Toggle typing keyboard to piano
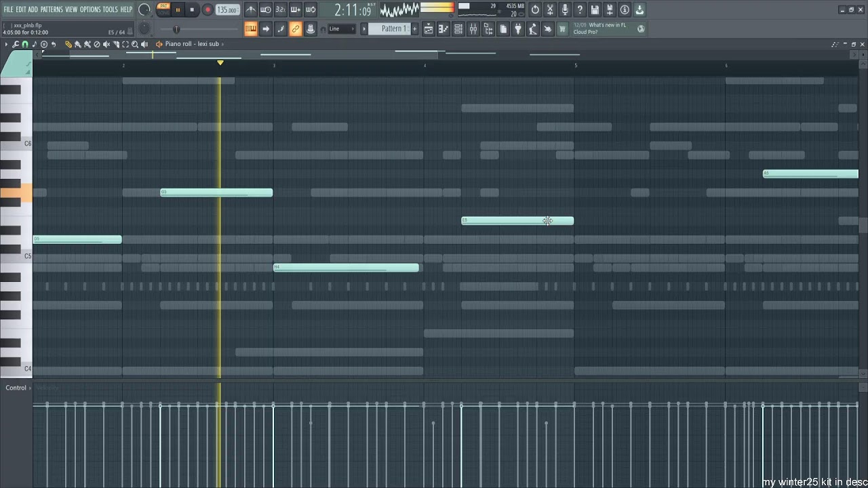The width and height of the screenshot is (868, 488). pyautogui.click(x=251, y=28)
